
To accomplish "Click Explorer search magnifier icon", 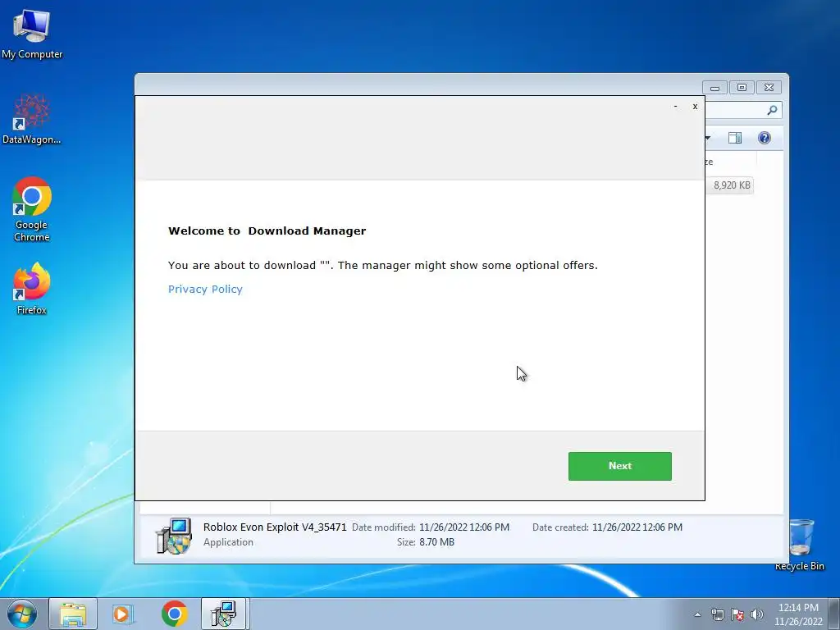I will (772, 110).
